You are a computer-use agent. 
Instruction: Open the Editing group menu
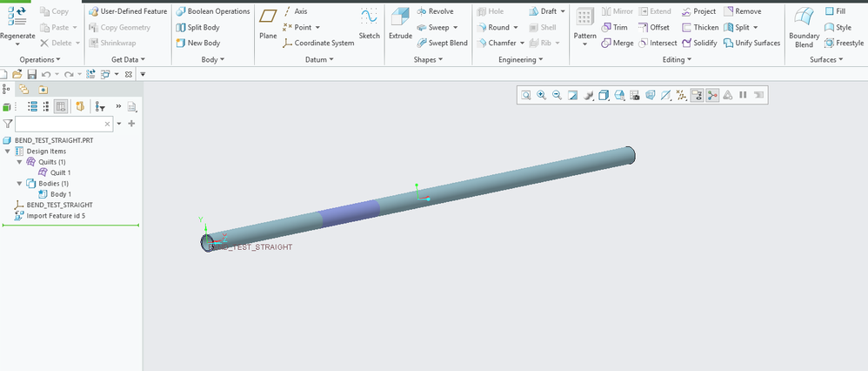pyautogui.click(x=677, y=59)
